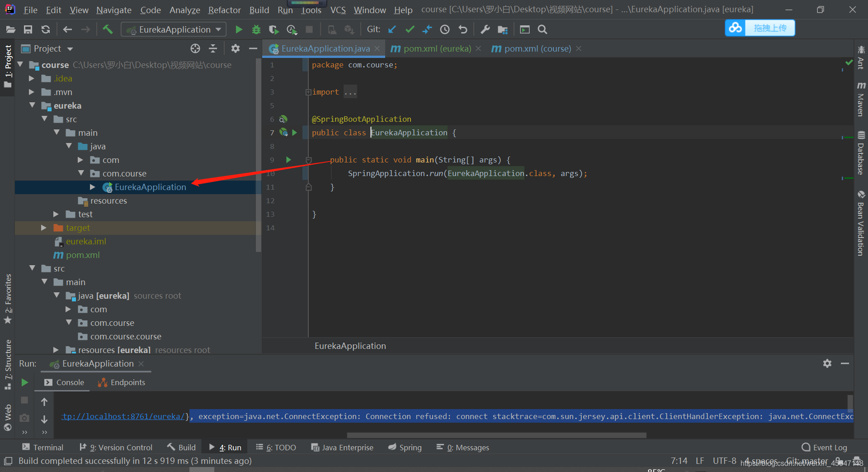
Task: Open the Terminal tool window
Action: (x=43, y=447)
